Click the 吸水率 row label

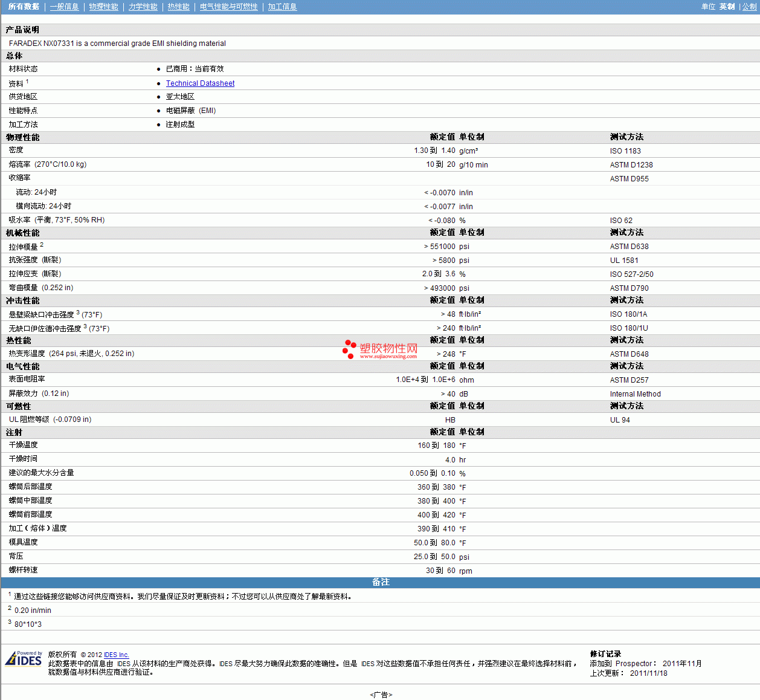coord(57,220)
